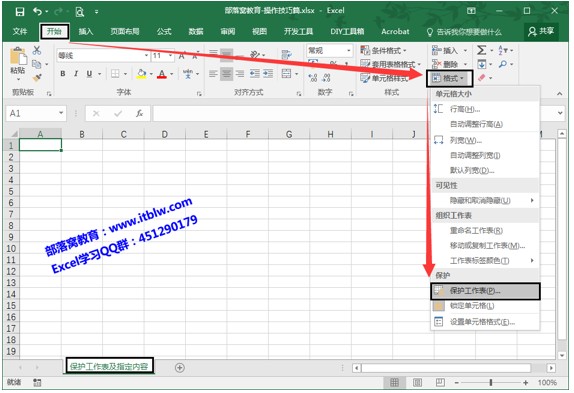The image size is (574, 393).
Task: Open the font size dropdown
Action: [171, 56]
